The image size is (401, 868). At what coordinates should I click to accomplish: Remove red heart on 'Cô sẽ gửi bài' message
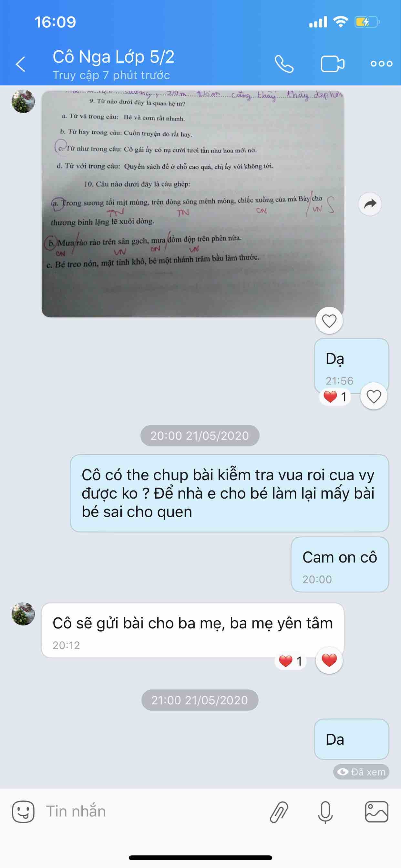329,660
